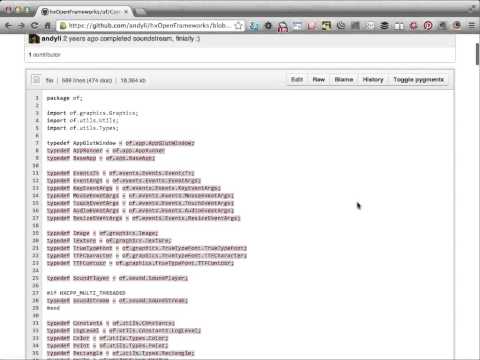480x360 pixels.
Task: Click the 'typedef Texture' line
Action: (109, 240)
